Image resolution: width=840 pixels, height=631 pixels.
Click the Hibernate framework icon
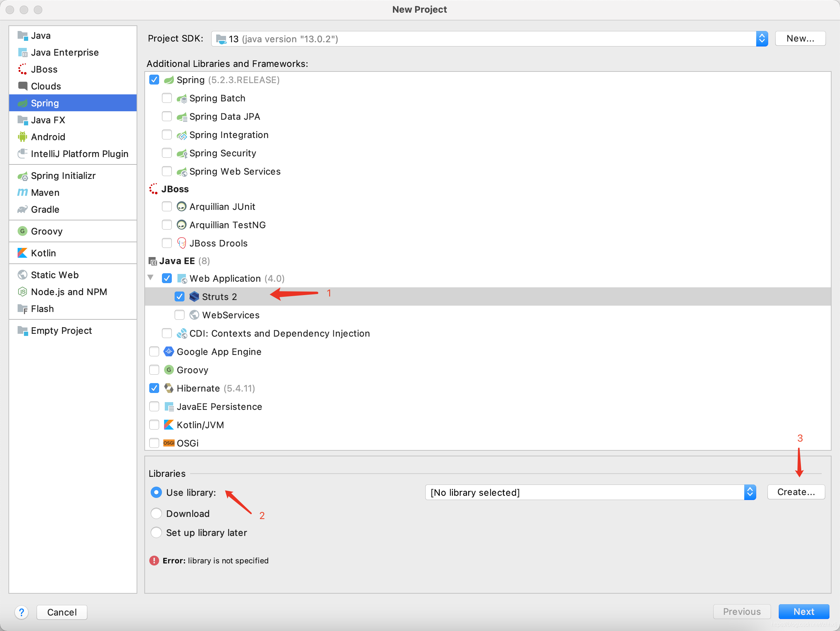point(169,388)
